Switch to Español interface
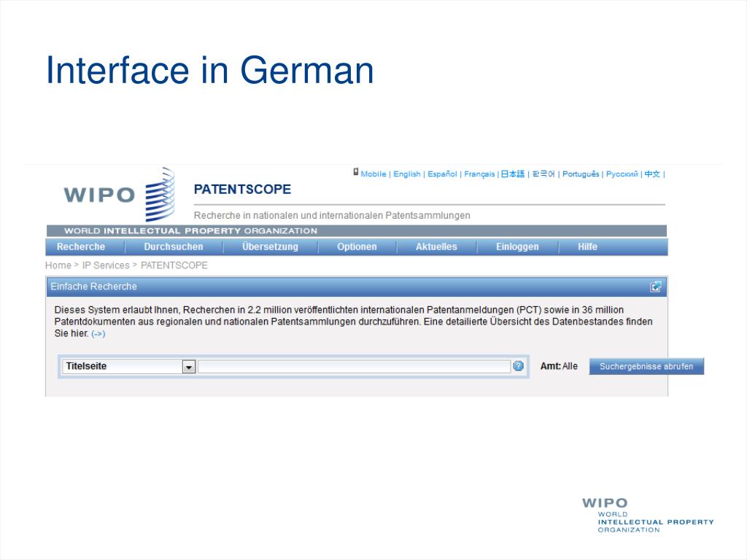This screenshot has width=747, height=560. click(x=443, y=174)
